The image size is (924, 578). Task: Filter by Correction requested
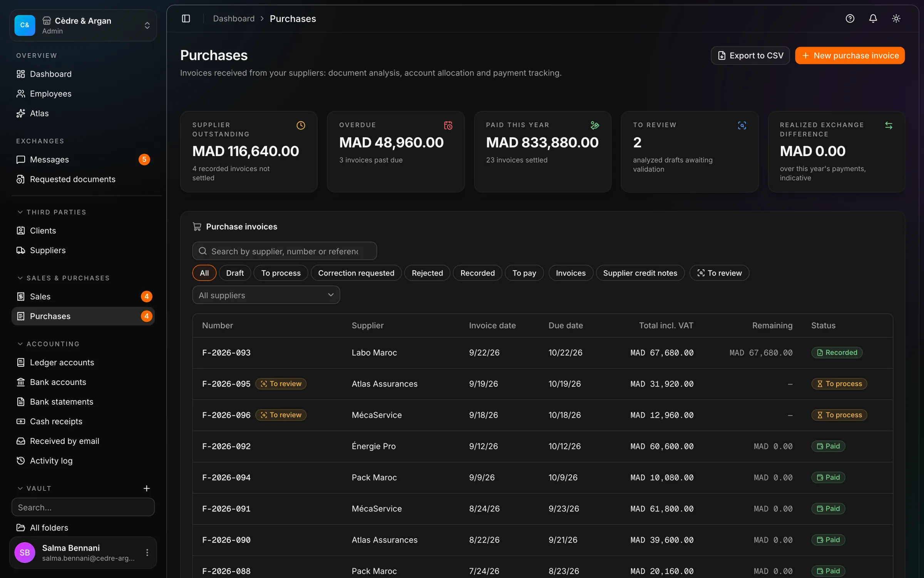tap(356, 273)
